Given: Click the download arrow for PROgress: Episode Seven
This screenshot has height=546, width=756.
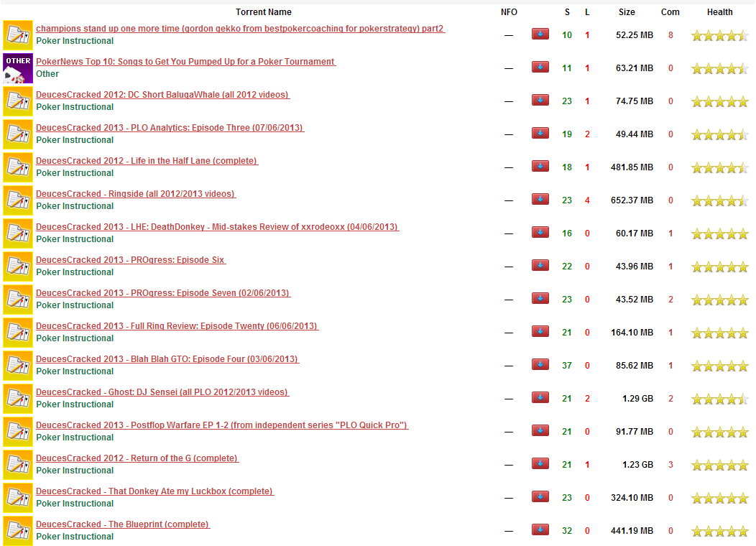Looking at the screenshot, I should click(x=540, y=298).
